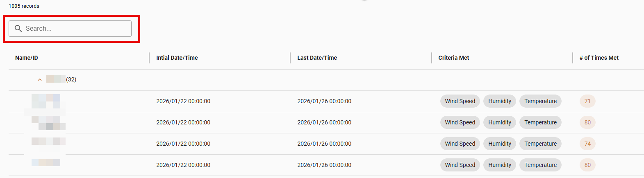Click the magnifier search icon

tap(18, 28)
